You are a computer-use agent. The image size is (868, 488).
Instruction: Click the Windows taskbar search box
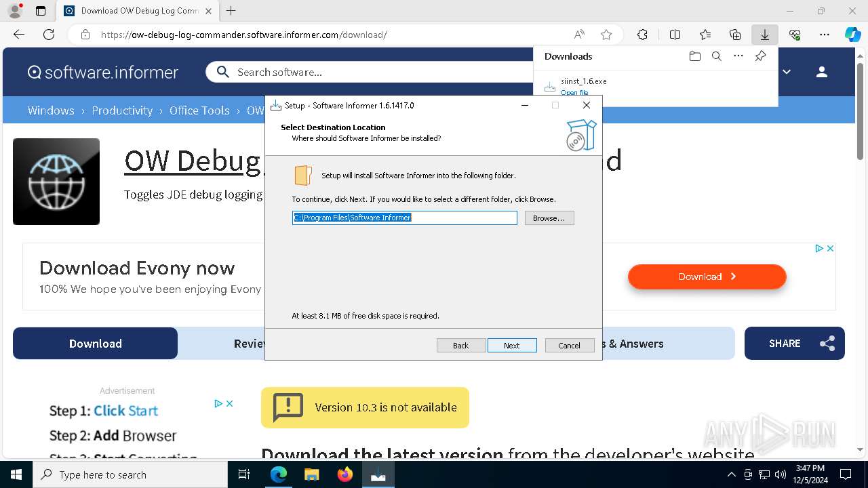[x=130, y=474]
